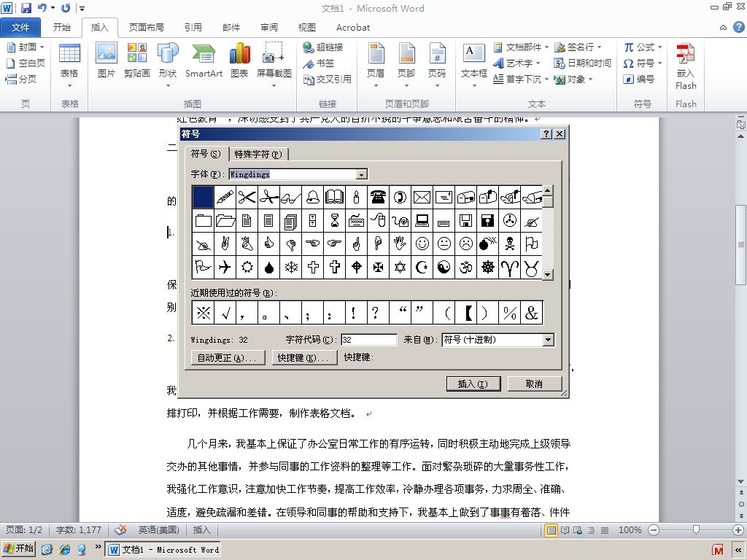Click the 英语(美国) language indicator
The height and width of the screenshot is (560, 747).
[x=158, y=530]
